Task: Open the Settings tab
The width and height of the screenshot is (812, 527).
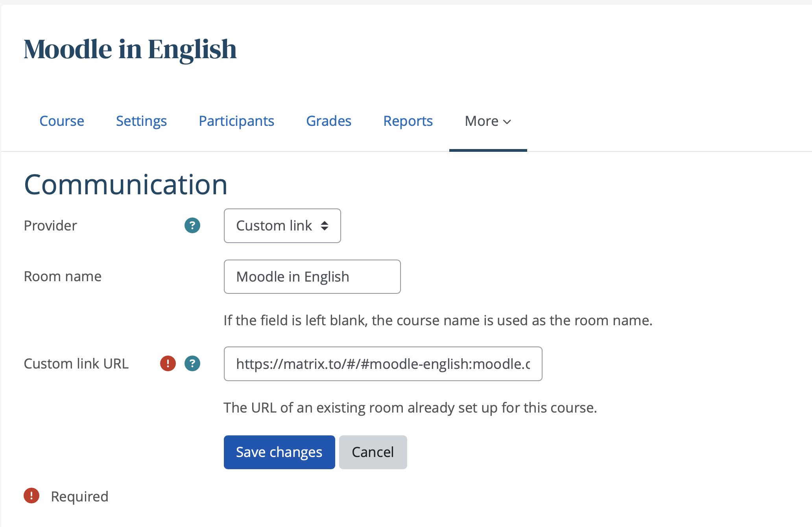Action: [141, 121]
